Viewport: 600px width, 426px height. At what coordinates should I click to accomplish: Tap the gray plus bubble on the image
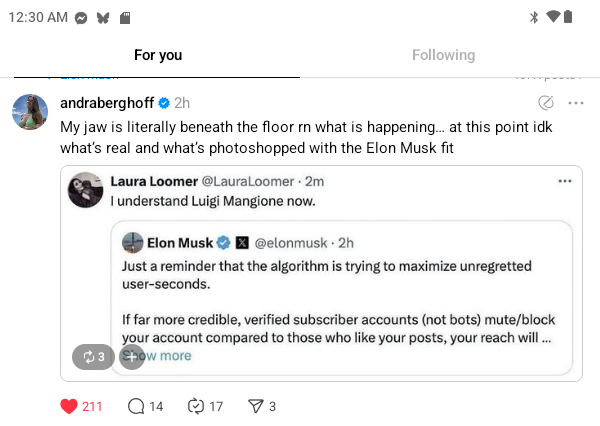coord(131,356)
